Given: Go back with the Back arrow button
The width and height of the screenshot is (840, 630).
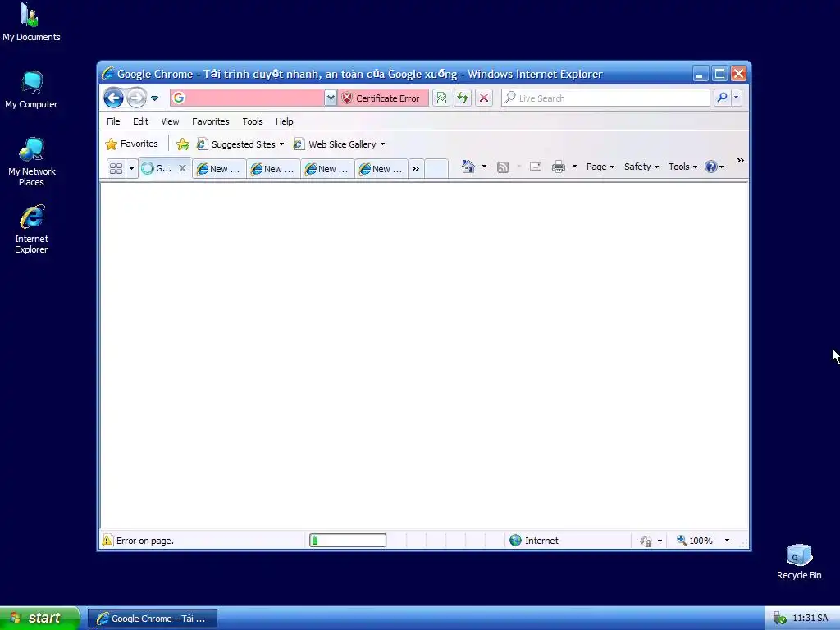Looking at the screenshot, I should pyautogui.click(x=113, y=98).
